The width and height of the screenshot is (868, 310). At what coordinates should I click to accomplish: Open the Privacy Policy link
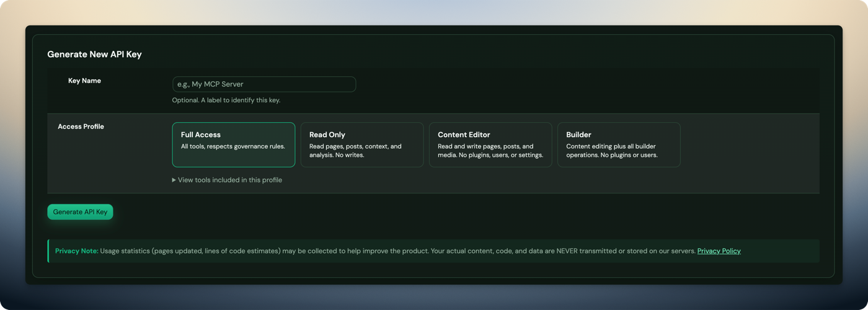click(x=719, y=251)
